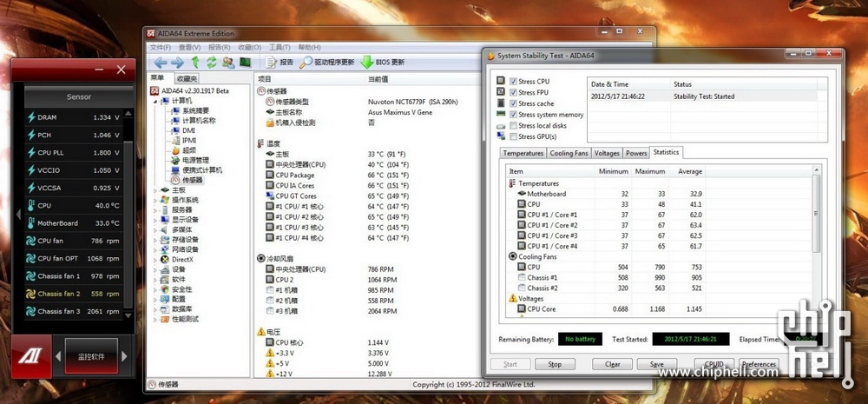Switch to Temperatures tab in Stability Test
This screenshot has height=404, width=868.
click(x=523, y=154)
